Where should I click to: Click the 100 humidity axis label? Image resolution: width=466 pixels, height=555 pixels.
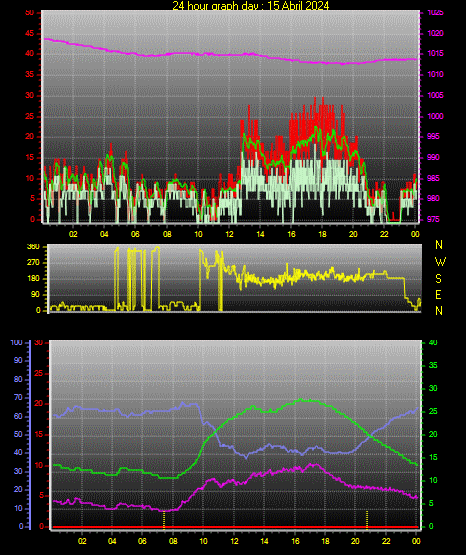click(17, 343)
